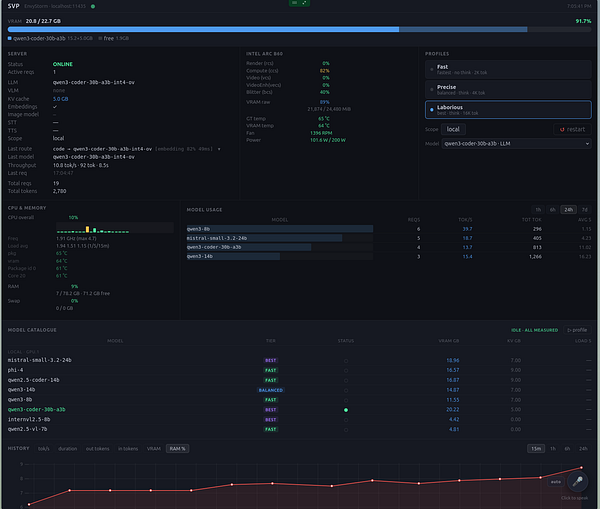The image size is (600, 509).
Task: Click the qwen3-8b usage bar
Action: tap(280, 229)
